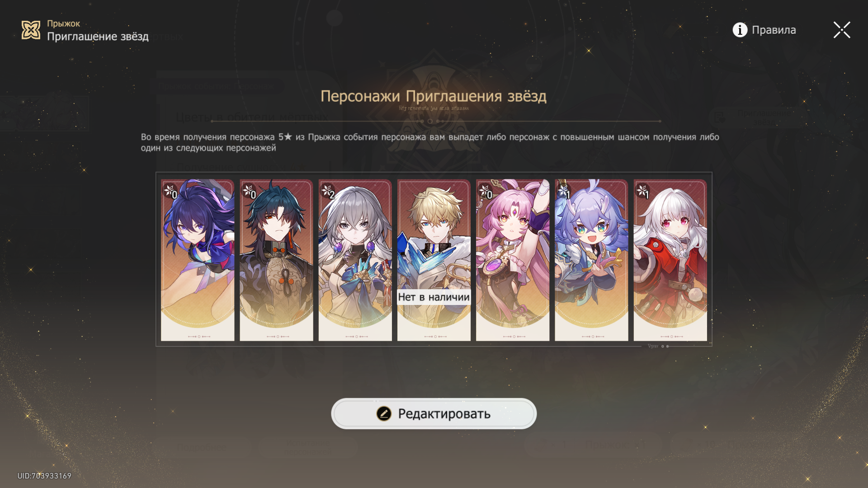Select the pink-haired fortune teller card
This screenshot has height=488, width=868.
513,260
